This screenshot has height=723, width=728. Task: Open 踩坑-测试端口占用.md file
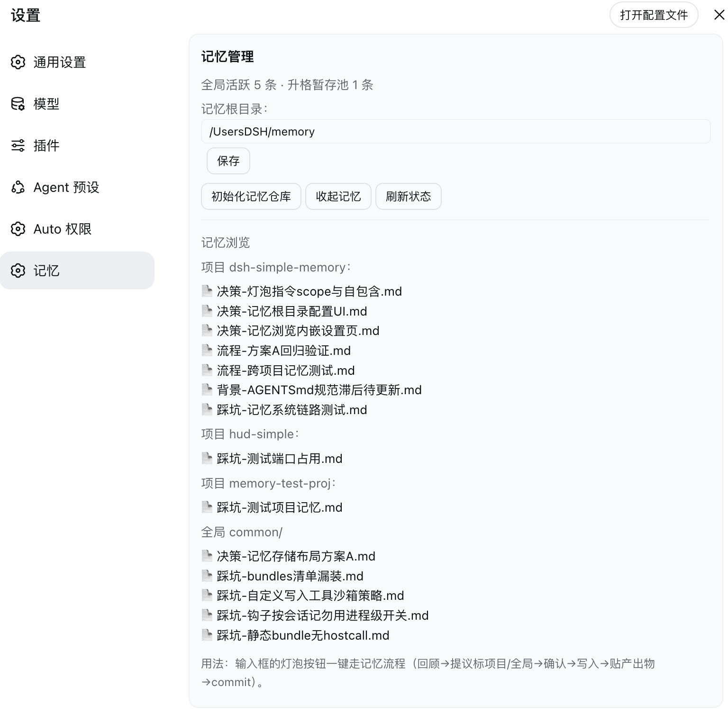click(x=280, y=458)
